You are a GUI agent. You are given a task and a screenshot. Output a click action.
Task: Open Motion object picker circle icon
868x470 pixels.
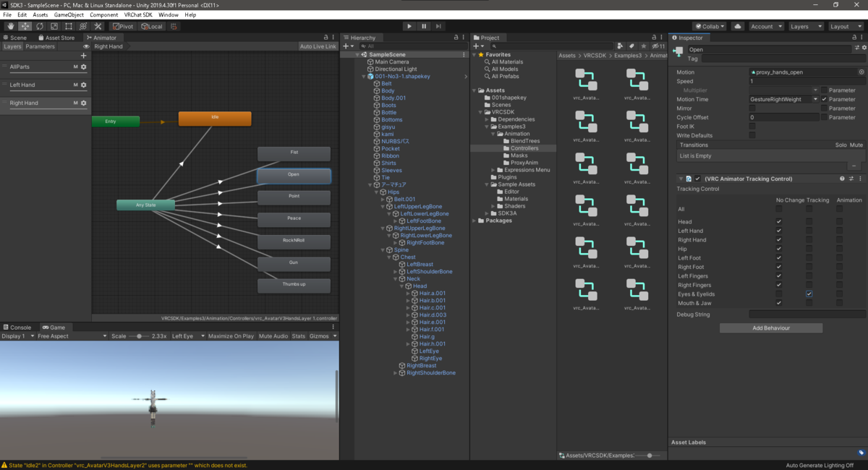(861, 72)
